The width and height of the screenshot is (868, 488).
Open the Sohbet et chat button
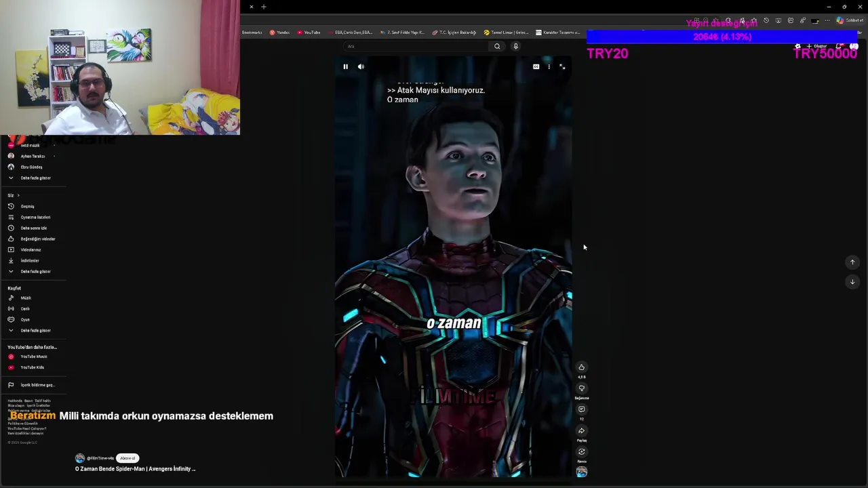click(x=850, y=21)
